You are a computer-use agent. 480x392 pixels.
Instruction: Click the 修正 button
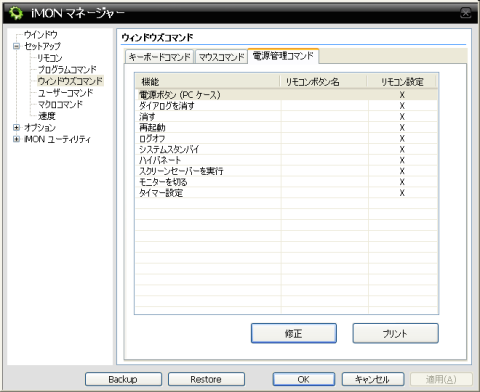click(x=294, y=333)
